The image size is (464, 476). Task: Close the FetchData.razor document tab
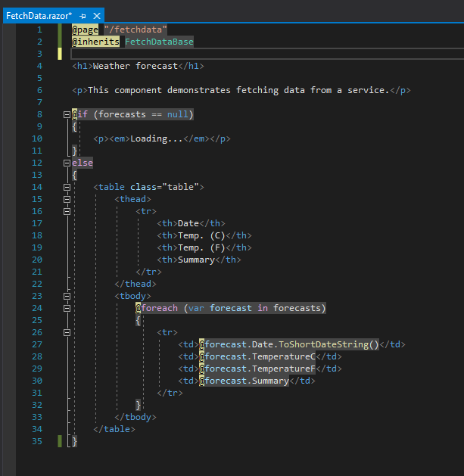(98, 16)
